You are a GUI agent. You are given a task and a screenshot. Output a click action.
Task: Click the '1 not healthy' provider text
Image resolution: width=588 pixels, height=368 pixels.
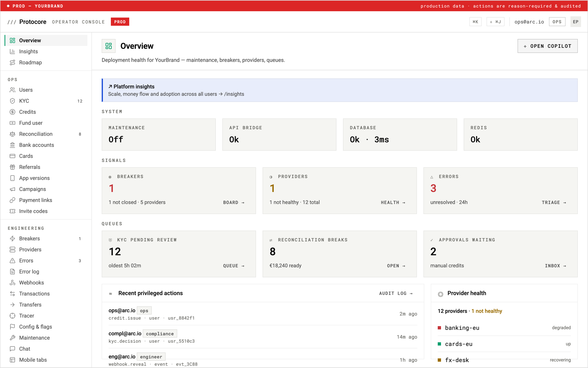487,311
